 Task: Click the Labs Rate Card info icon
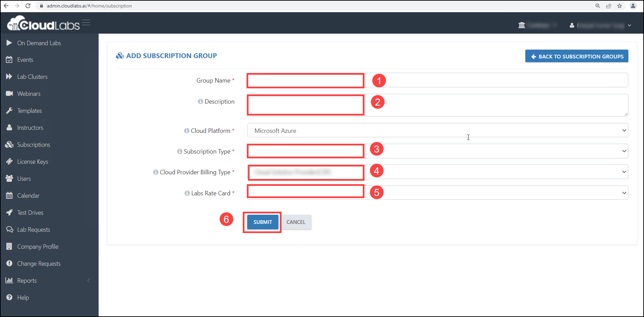tap(187, 193)
